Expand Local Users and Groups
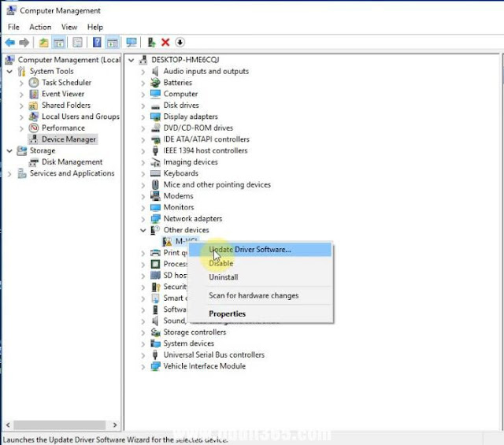Image resolution: width=504 pixels, height=445 pixels. point(21,117)
